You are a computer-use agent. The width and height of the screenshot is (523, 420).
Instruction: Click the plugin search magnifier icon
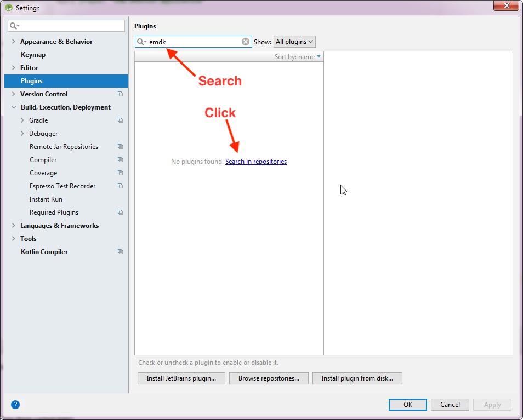(x=141, y=42)
